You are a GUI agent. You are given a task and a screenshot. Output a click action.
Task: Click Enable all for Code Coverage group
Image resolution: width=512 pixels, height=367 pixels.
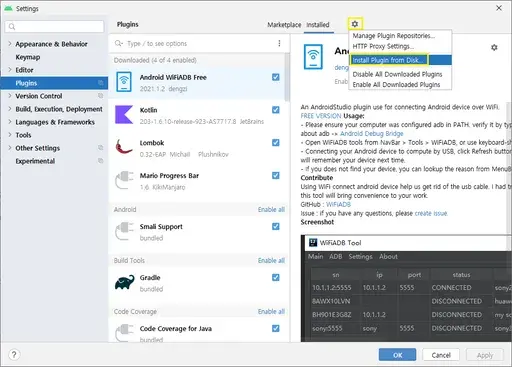(x=271, y=311)
